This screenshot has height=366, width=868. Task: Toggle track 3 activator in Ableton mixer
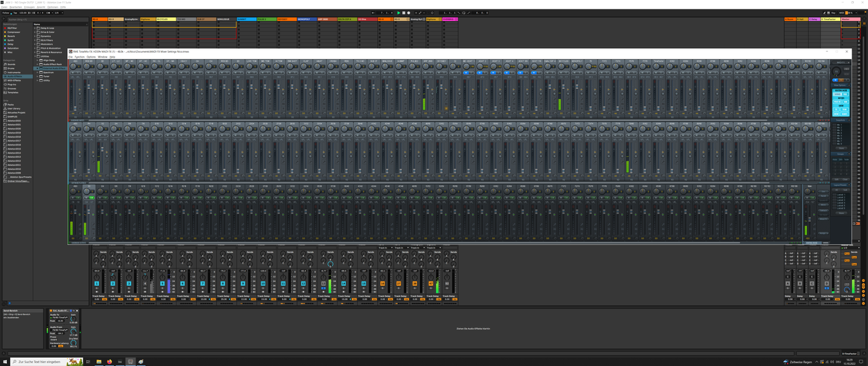click(x=129, y=283)
